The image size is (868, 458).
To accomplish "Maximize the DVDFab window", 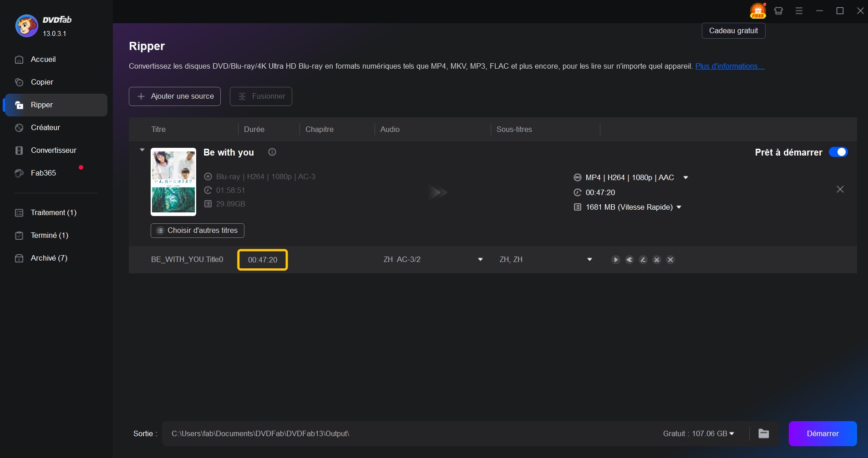I will [840, 11].
